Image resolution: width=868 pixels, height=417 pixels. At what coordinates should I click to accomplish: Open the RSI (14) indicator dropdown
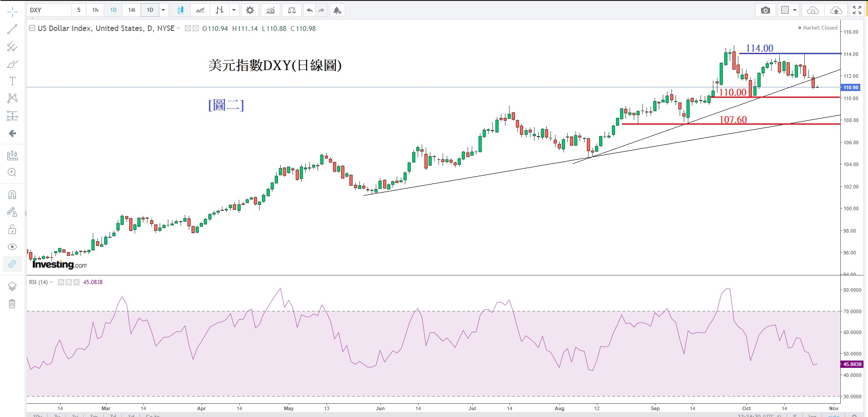click(x=51, y=282)
